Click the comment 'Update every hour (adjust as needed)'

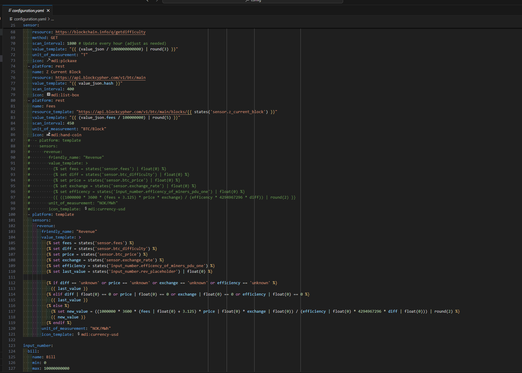click(x=122, y=43)
